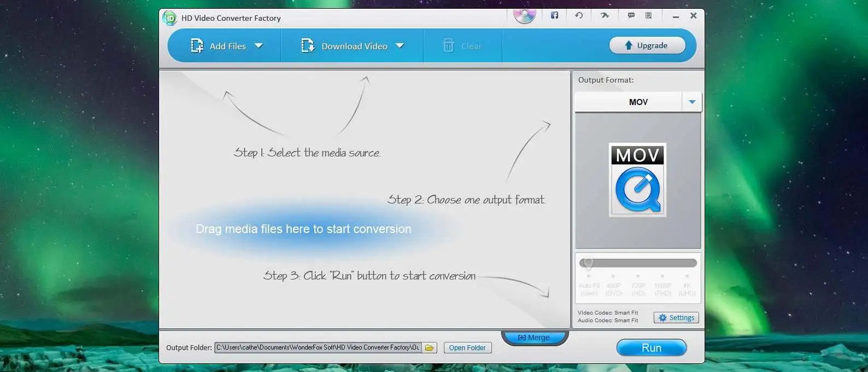This screenshot has width=868, height=372.
Task: Click the MOV QuickTime format thumbnail
Action: pos(637,180)
